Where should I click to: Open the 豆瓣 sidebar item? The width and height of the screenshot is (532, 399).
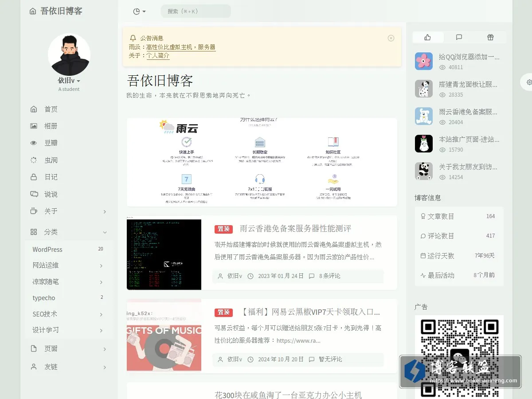point(51,143)
